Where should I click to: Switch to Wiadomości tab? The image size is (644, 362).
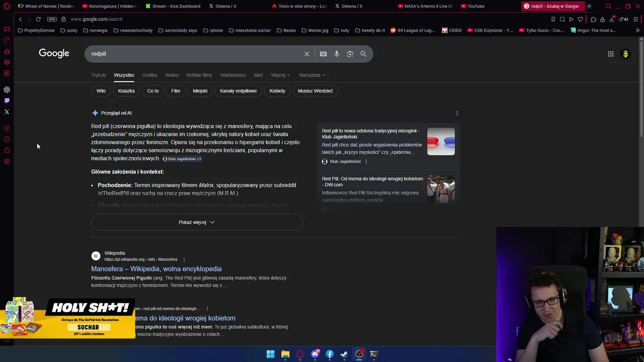coord(233,75)
